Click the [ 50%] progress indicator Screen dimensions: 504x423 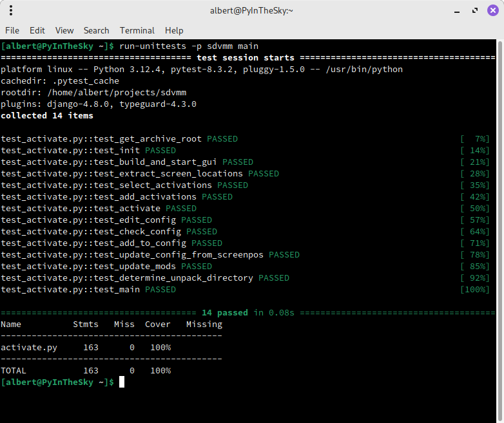click(475, 208)
